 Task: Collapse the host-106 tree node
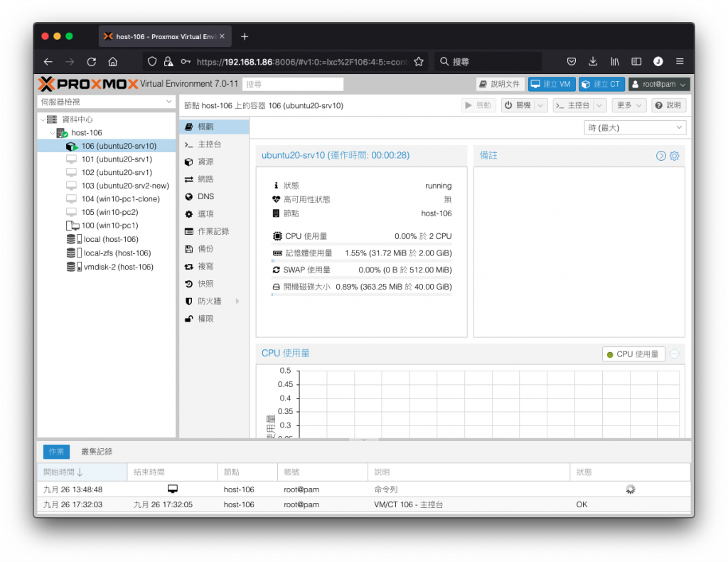[x=52, y=133]
